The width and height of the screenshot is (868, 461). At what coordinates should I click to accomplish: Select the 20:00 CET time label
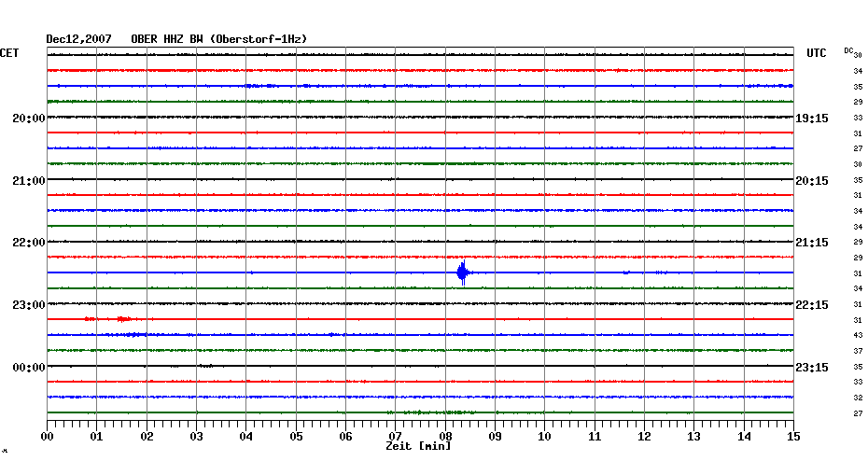point(29,119)
